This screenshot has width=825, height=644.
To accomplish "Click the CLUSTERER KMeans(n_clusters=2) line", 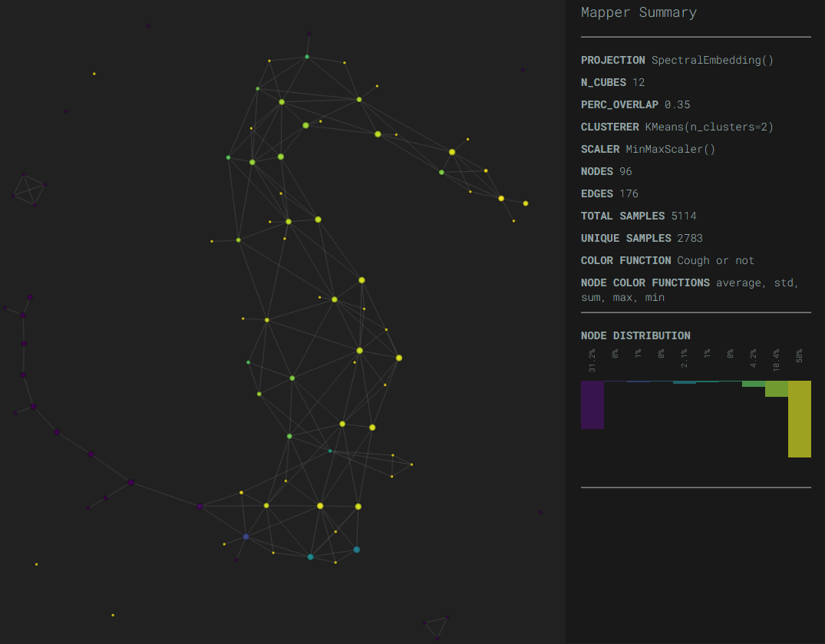I will 677,127.
